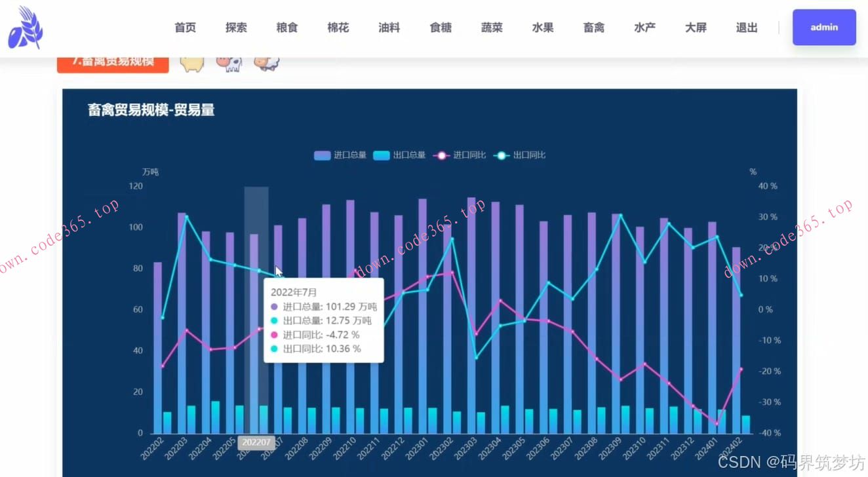Navigate to the 油料 menu item
868x477 pixels.
[389, 28]
